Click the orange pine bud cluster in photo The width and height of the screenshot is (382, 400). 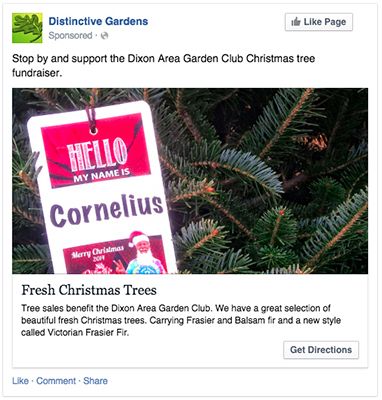tap(312, 143)
